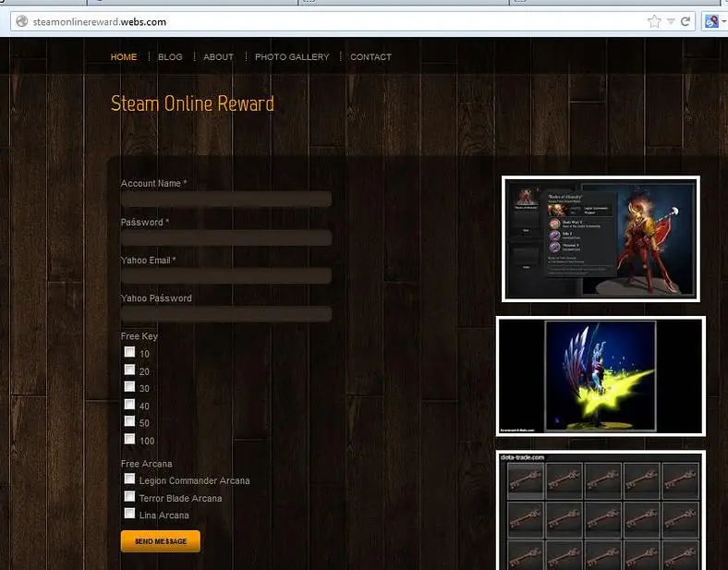The width and height of the screenshot is (728, 570).
Task: Click the Steam Online Reward title
Action: tap(192, 103)
